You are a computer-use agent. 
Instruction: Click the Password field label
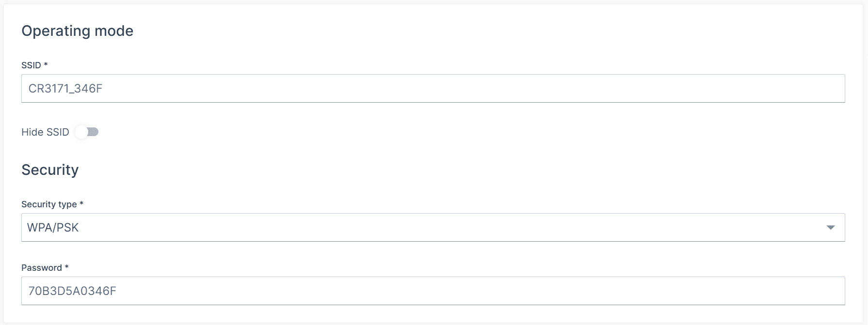[42, 268]
